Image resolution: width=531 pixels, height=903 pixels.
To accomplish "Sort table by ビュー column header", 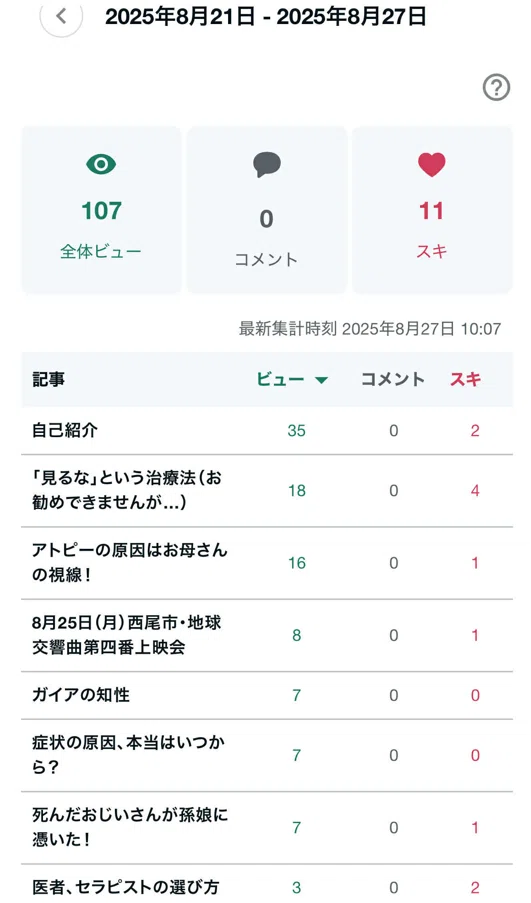I will 280,380.
